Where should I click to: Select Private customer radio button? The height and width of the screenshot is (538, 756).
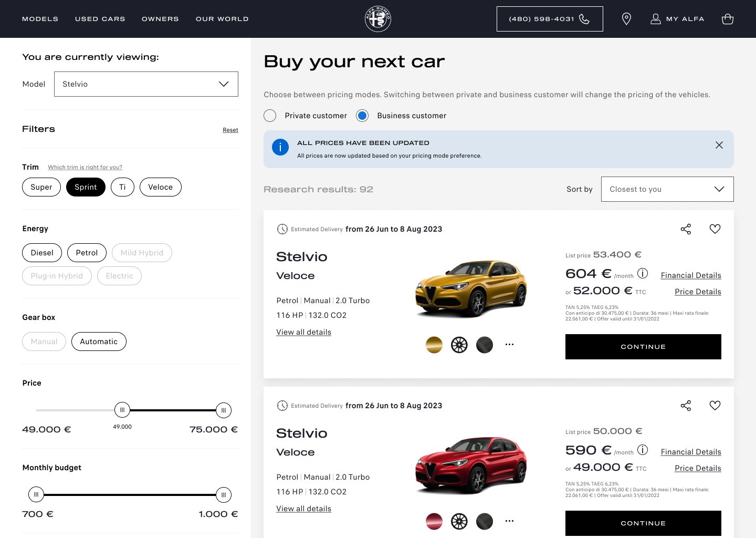point(270,116)
